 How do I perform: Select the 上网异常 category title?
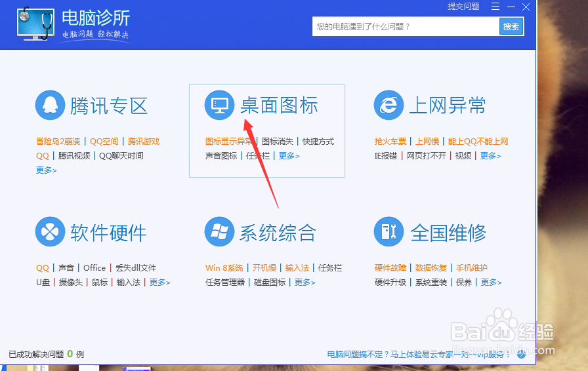point(448,106)
